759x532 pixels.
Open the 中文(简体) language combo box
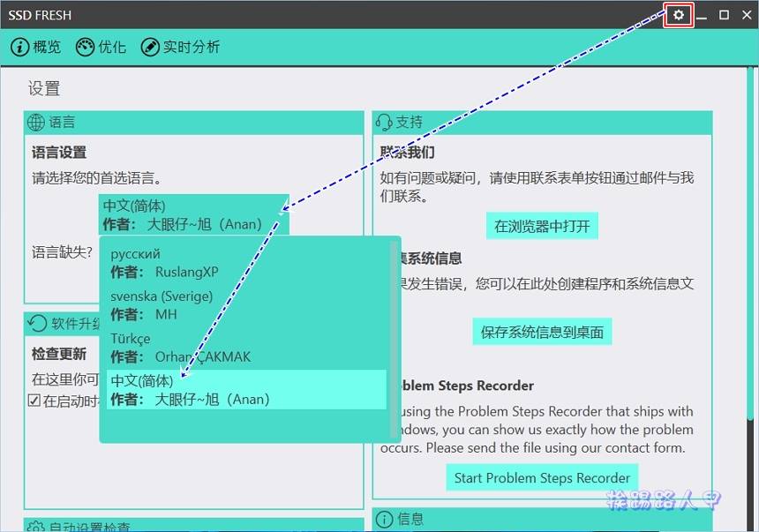[194, 215]
